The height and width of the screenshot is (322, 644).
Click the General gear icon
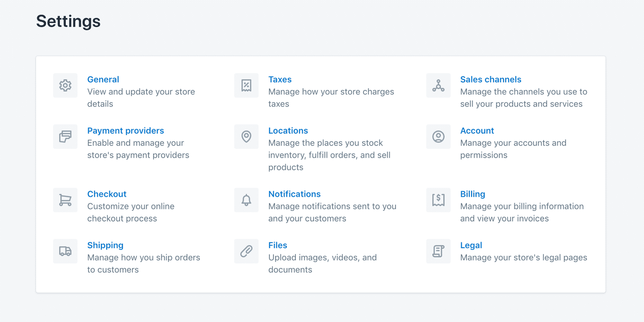tap(65, 86)
